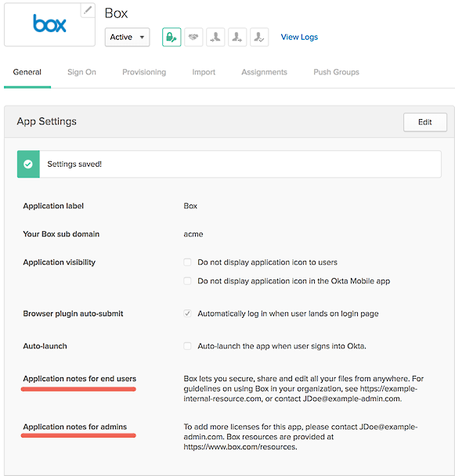Enable Auto-launch the app checkbox
455x476 pixels.
tap(187, 346)
